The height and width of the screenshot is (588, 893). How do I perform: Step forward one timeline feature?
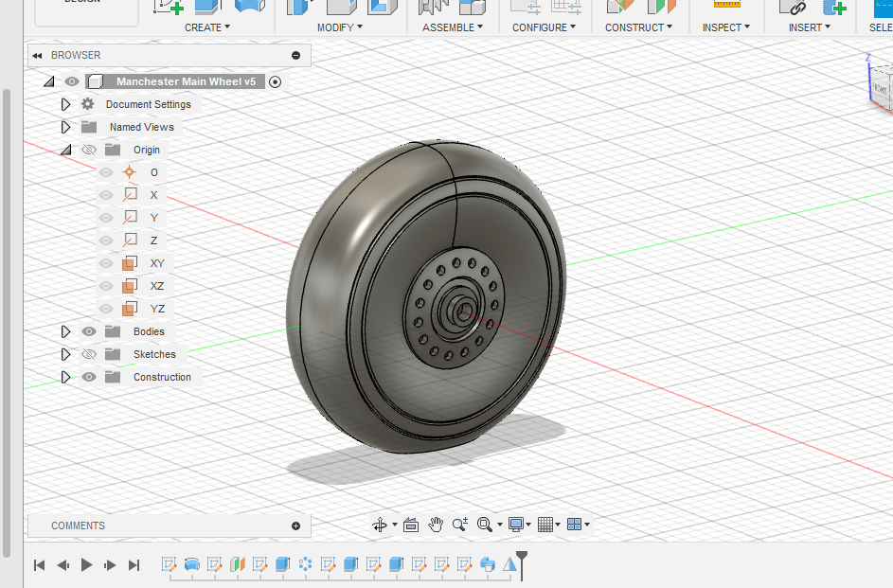(110, 564)
